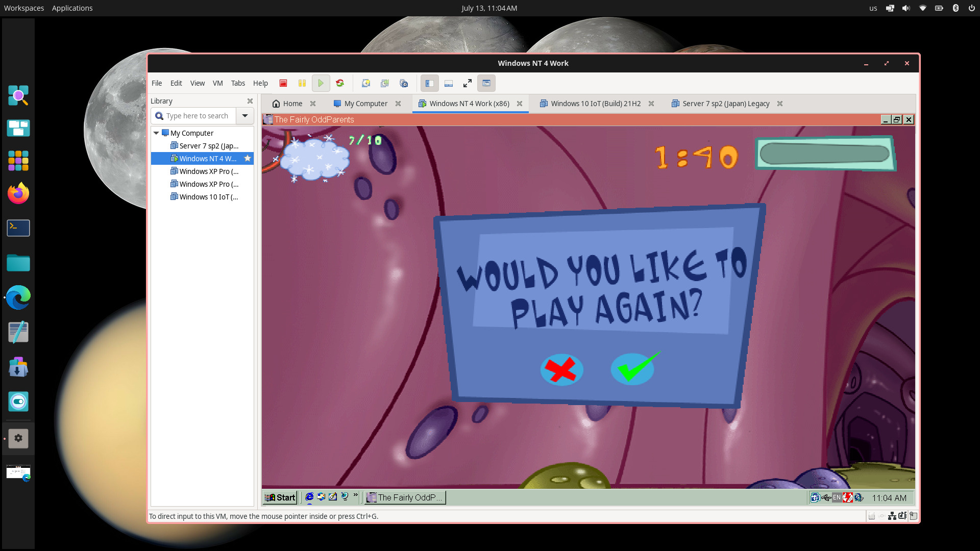Open the File menu

click(x=157, y=83)
